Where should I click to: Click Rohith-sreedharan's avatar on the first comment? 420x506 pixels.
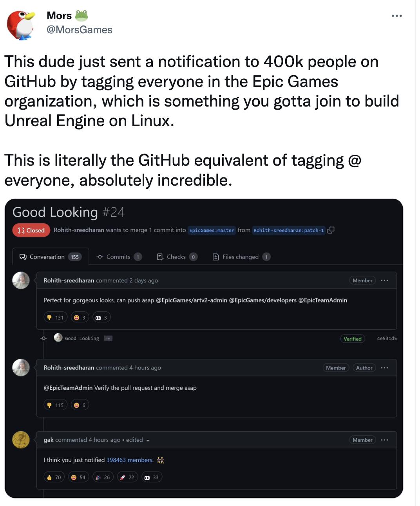[21, 280]
